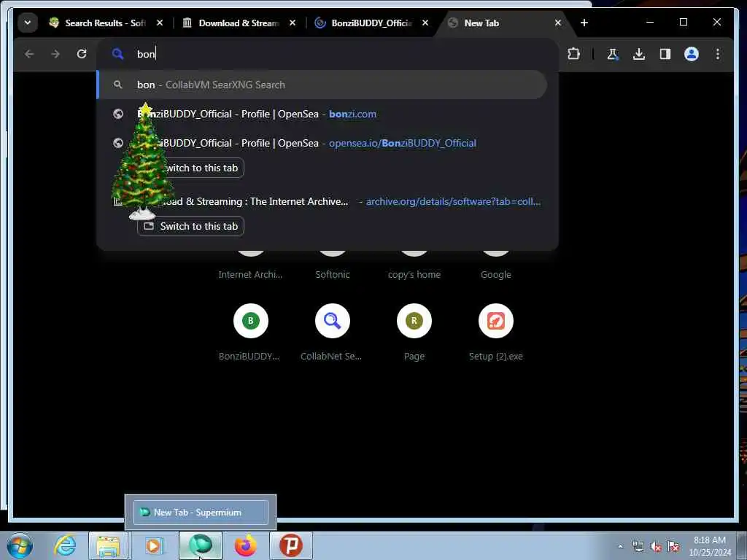Open the Action Center flag icon
This screenshot has width=747, height=560.
pyautogui.click(x=673, y=546)
